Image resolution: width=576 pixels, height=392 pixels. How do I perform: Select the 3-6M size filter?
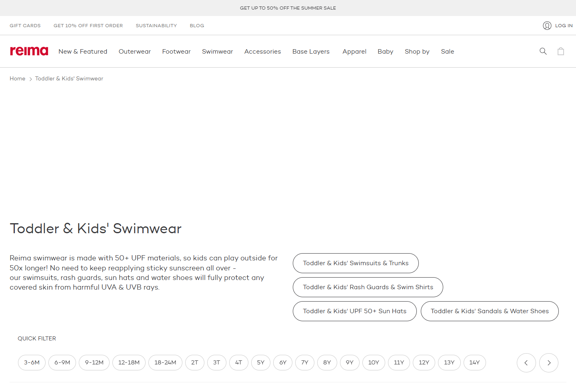(32, 363)
